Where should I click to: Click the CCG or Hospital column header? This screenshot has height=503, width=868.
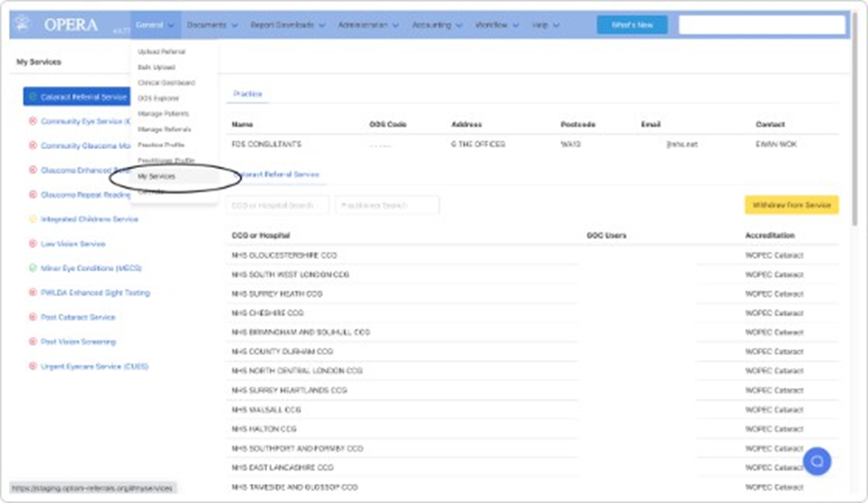tap(260, 235)
